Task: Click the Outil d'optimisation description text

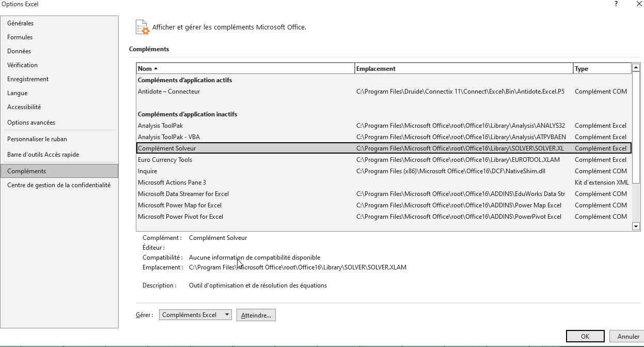Action: (x=258, y=285)
